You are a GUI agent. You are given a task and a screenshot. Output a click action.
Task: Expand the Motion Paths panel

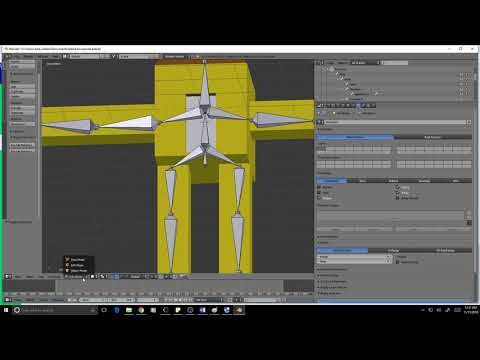[x=329, y=275]
